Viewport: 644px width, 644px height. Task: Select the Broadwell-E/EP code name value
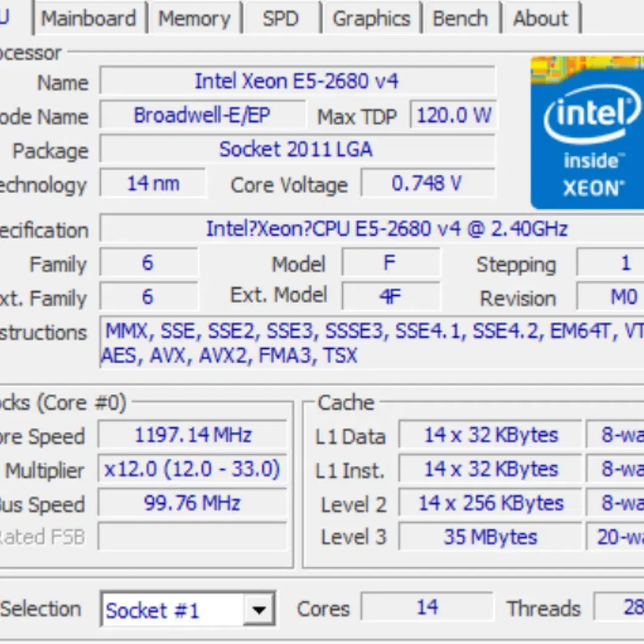point(202,115)
